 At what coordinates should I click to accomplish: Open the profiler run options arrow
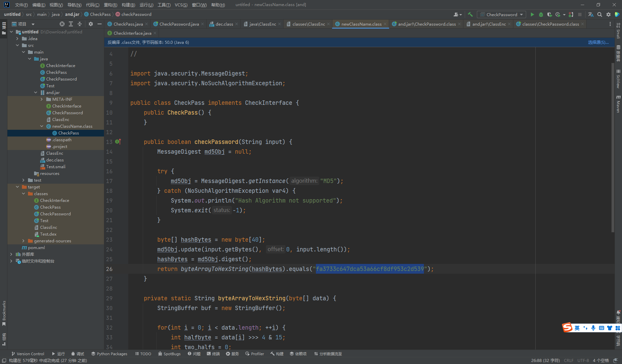click(564, 14)
